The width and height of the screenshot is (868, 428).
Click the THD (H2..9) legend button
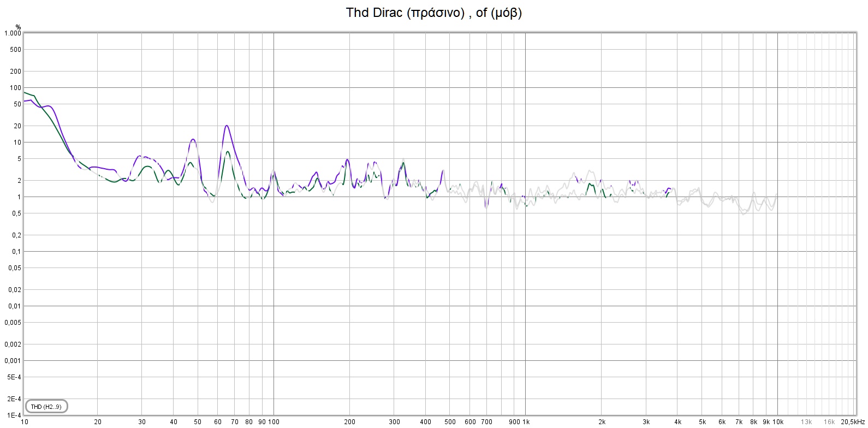46,407
